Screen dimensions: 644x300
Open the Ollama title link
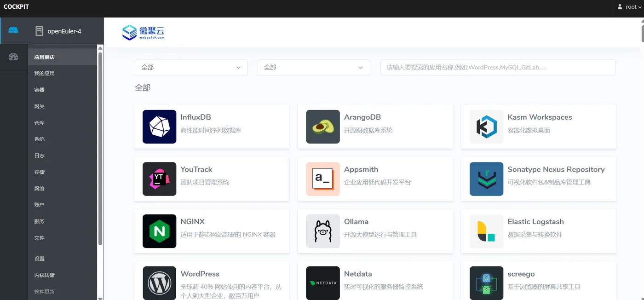click(x=356, y=222)
